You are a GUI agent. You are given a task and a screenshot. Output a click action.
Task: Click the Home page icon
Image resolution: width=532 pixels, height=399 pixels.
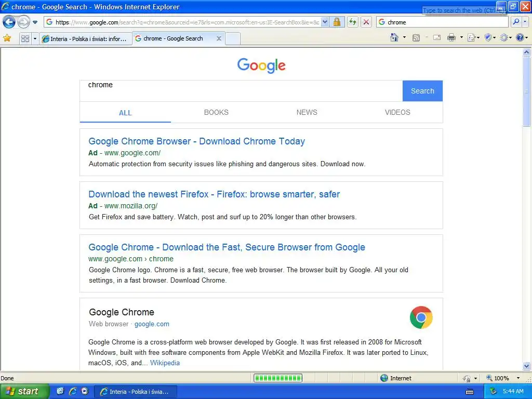[x=394, y=37]
